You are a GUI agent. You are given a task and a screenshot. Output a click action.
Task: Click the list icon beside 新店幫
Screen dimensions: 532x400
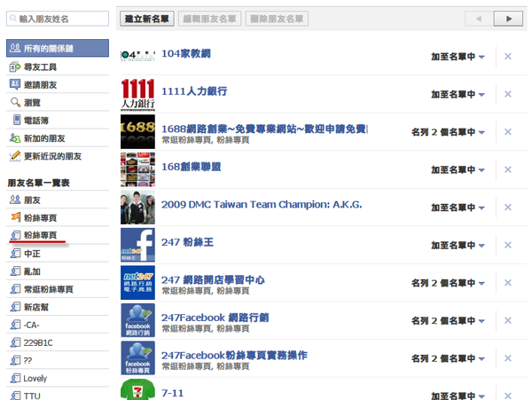[x=15, y=307]
